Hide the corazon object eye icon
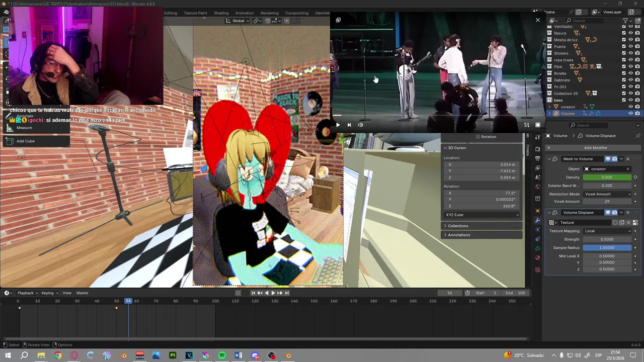The width and height of the screenshot is (644, 362). (630, 107)
